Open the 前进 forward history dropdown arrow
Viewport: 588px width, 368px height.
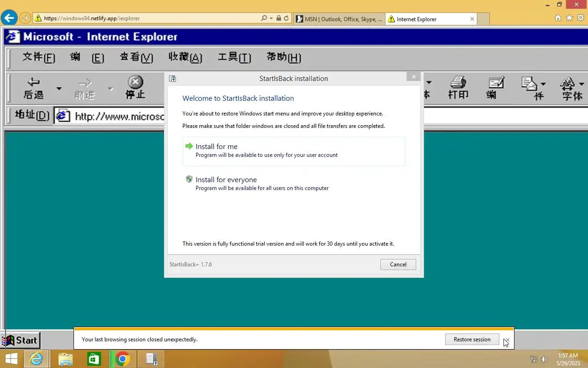pyautogui.click(x=110, y=88)
